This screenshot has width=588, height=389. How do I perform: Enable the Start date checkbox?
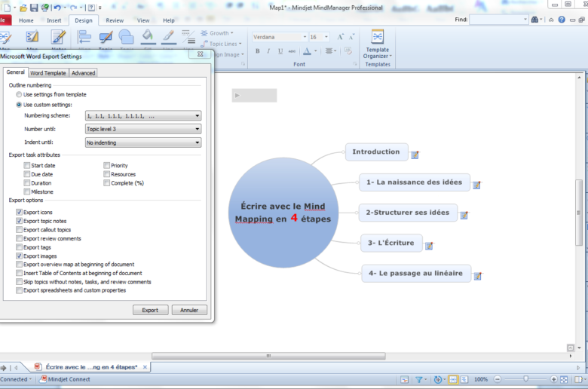point(27,165)
